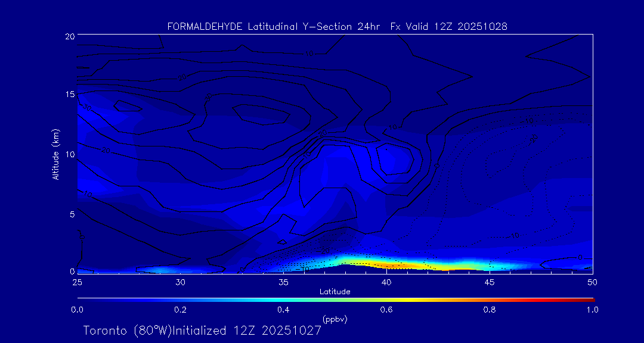Click the 'Altitude (km)' y-axis label
This screenshot has width=644, height=343.
[55, 154]
